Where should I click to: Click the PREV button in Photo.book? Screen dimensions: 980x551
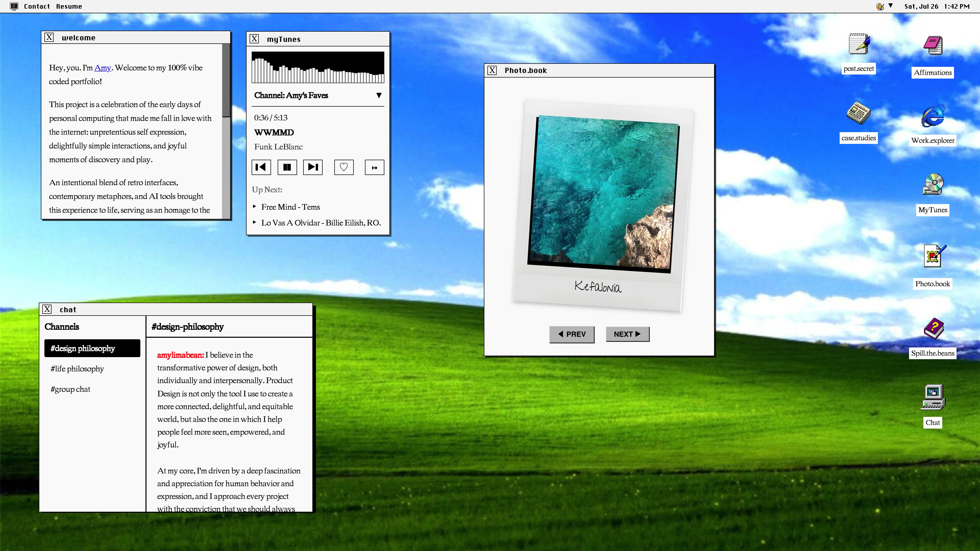click(x=572, y=334)
